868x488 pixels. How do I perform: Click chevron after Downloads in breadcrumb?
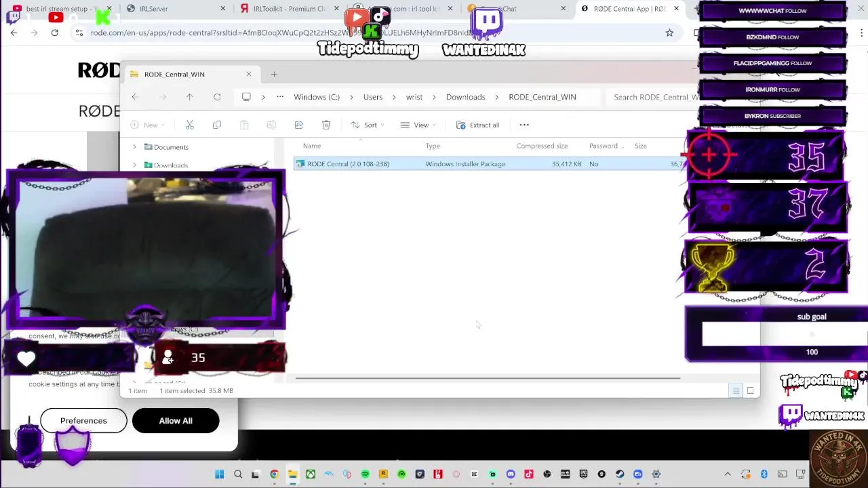[496, 97]
